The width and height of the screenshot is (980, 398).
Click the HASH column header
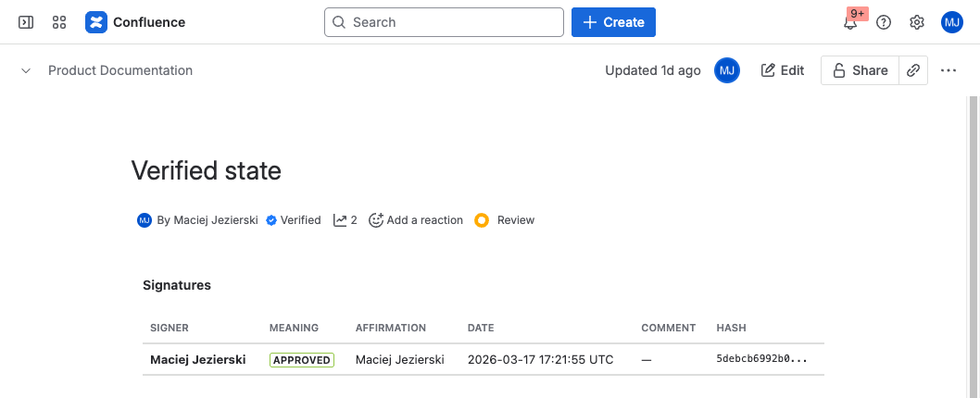pyautogui.click(x=731, y=328)
